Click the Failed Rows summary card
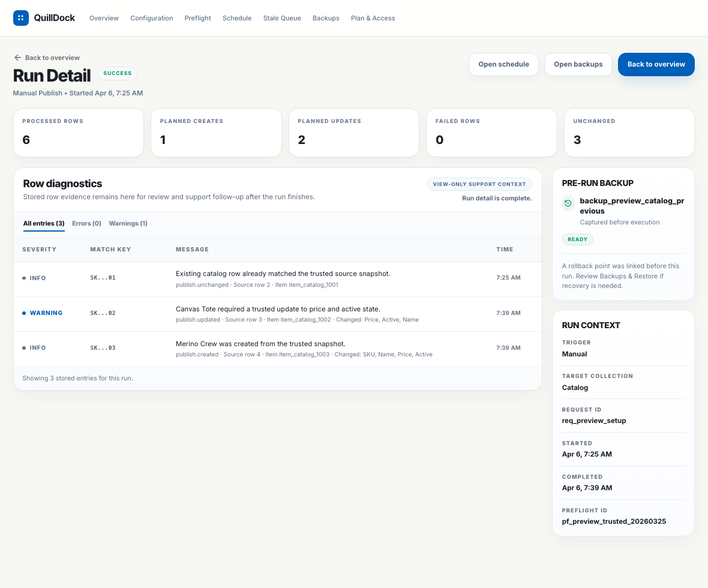The width and height of the screenshot is (708, 588). tap(491, 133)
